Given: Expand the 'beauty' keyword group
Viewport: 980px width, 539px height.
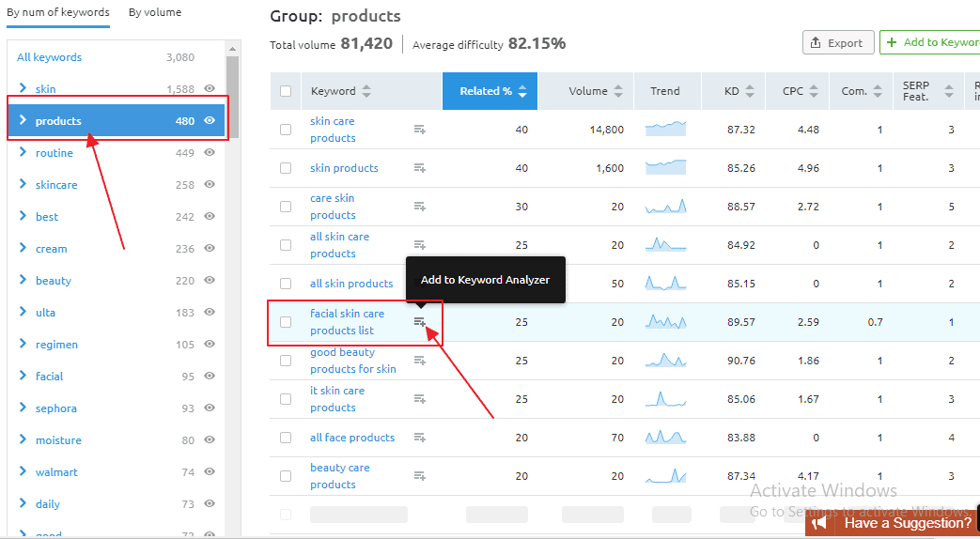Looking at the screenshot, I should point(23,281).
